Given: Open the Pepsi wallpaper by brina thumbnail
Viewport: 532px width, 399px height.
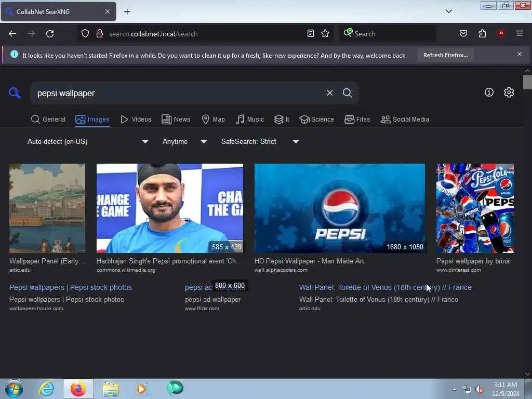Looking at the screenshot, I should pos(475,208).
